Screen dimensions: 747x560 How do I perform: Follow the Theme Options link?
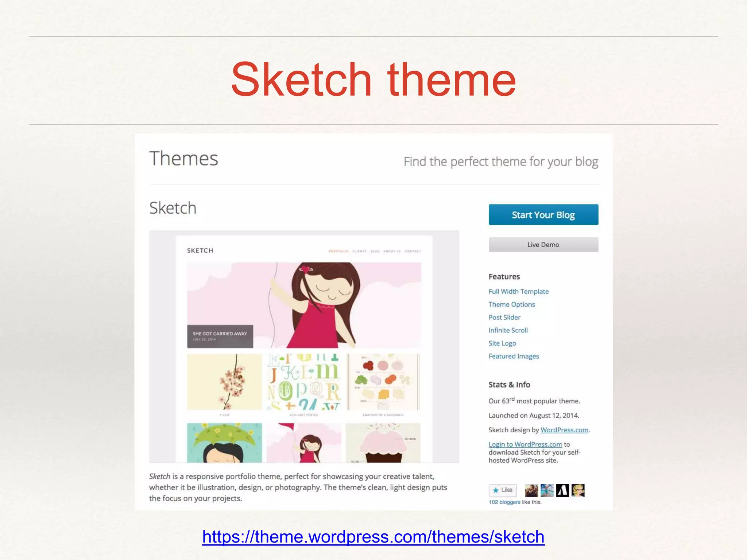(x=511, y=304)
